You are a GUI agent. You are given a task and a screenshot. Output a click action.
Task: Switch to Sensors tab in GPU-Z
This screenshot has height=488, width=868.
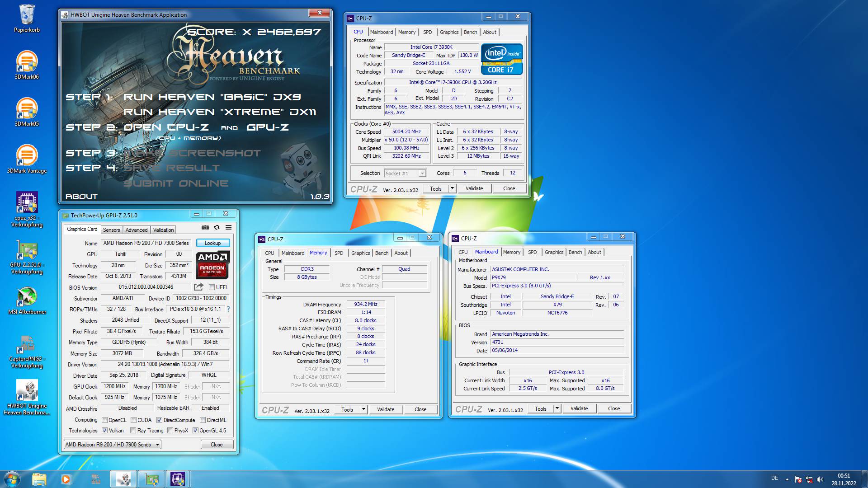[111, 230]
